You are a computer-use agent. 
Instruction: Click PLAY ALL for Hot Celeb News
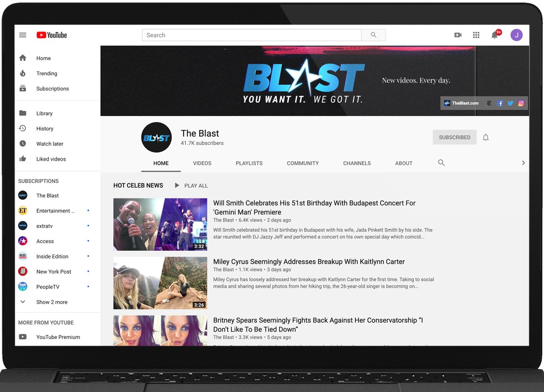pyautogui.click(x=191, y=186)
